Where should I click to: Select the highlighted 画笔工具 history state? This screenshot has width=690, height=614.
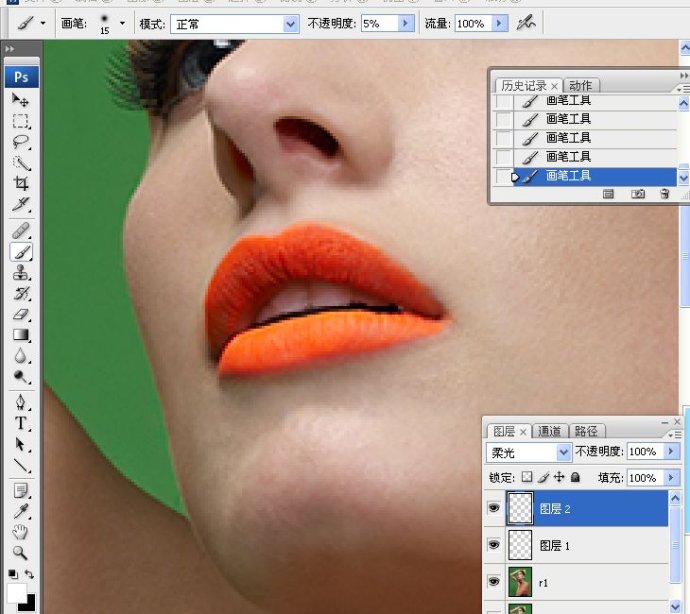click(594, 176)
